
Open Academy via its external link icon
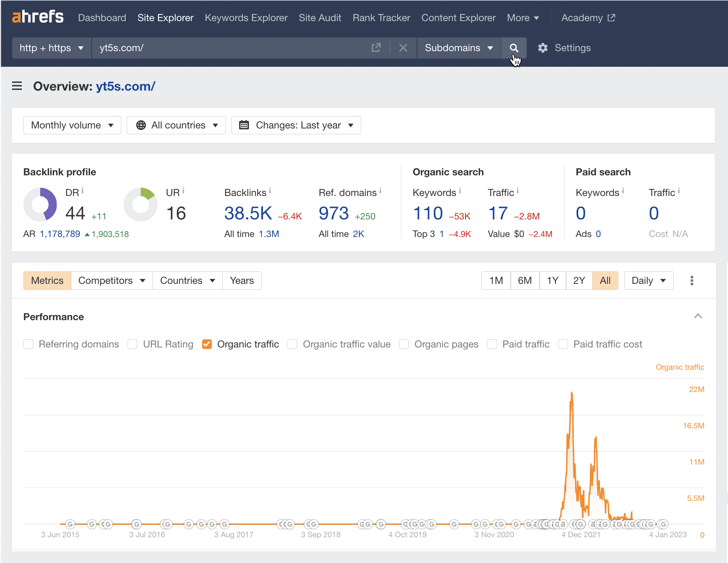coord(611,18)
